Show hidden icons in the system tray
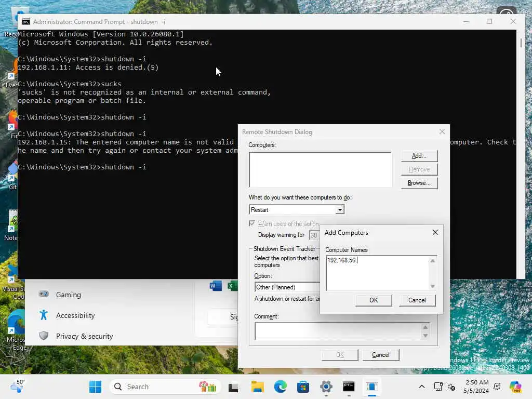 point(422,387)
